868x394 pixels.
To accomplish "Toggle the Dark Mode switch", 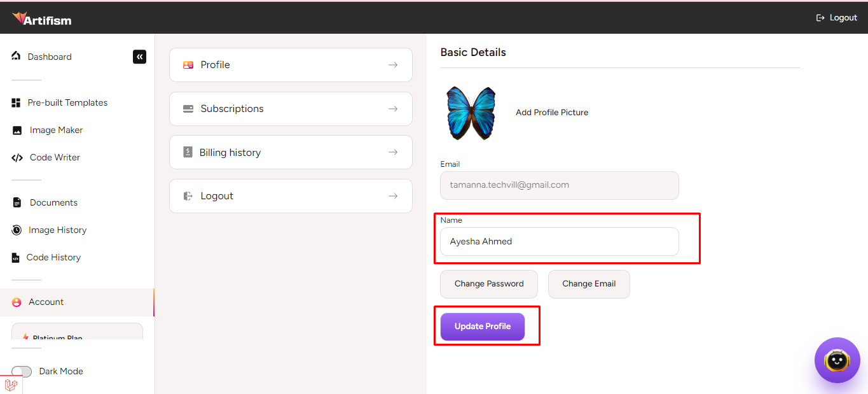I will 22,371.
